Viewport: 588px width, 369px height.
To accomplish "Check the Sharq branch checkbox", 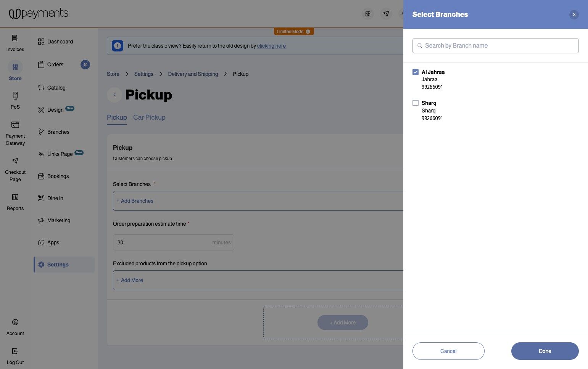I will click(416, 103).
